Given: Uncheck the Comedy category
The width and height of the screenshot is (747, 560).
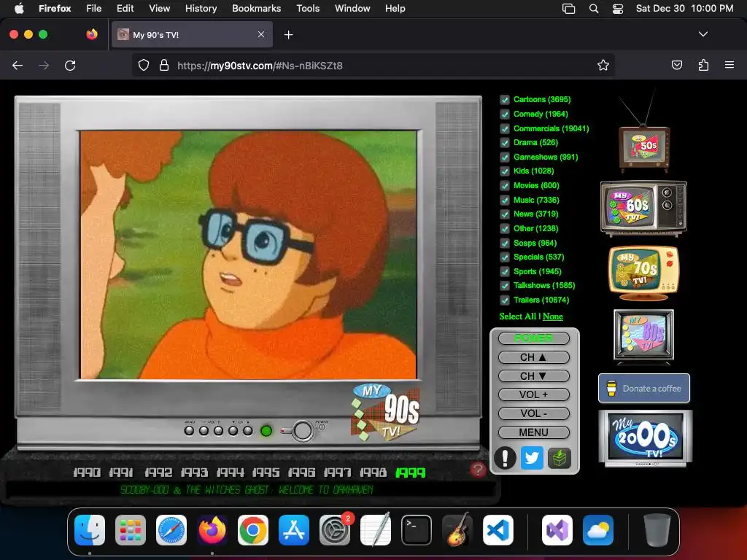Looking at the screenshot, I should (x=505, y=114).
